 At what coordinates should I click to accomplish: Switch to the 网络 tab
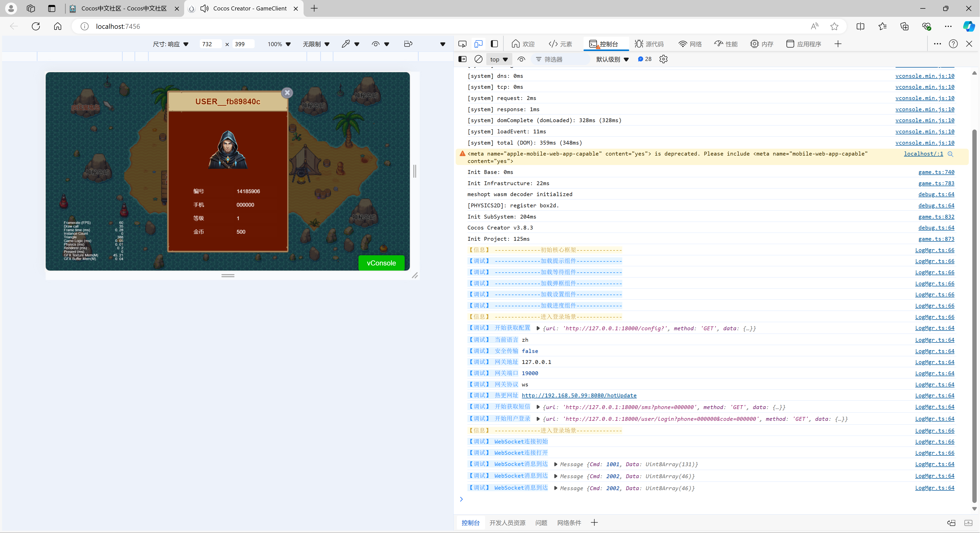pos(690,44)
